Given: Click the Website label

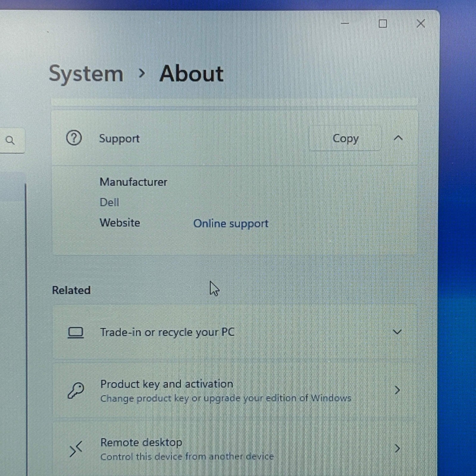Looking at the screenshot, I should pos(120,223).
